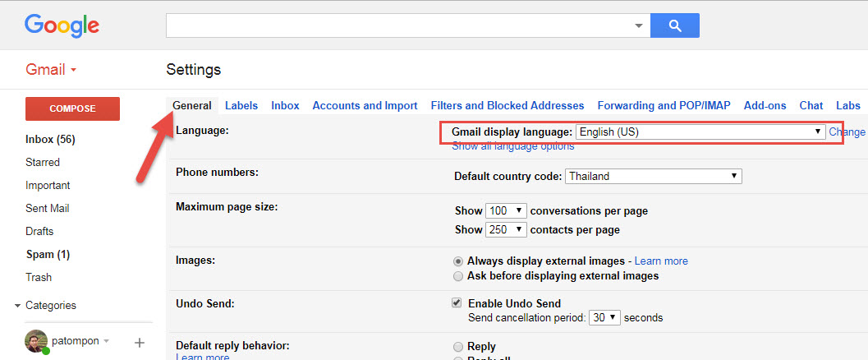The height and width of the screenshot is (360, 868).
Task: Switch to the Labels tab
Action: [241, 105]
